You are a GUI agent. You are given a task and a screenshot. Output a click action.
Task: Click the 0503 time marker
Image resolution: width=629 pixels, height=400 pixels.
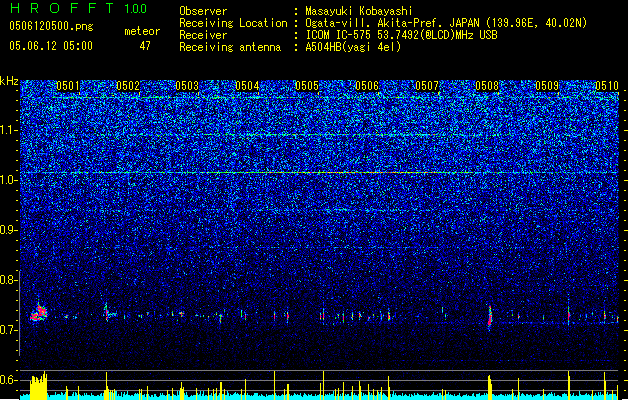pos(187,86)
